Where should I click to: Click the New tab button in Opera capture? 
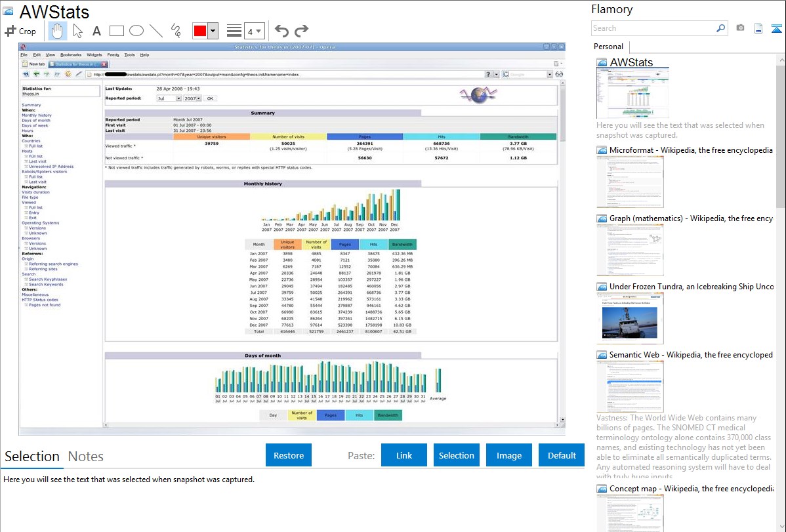click(33, 64)
